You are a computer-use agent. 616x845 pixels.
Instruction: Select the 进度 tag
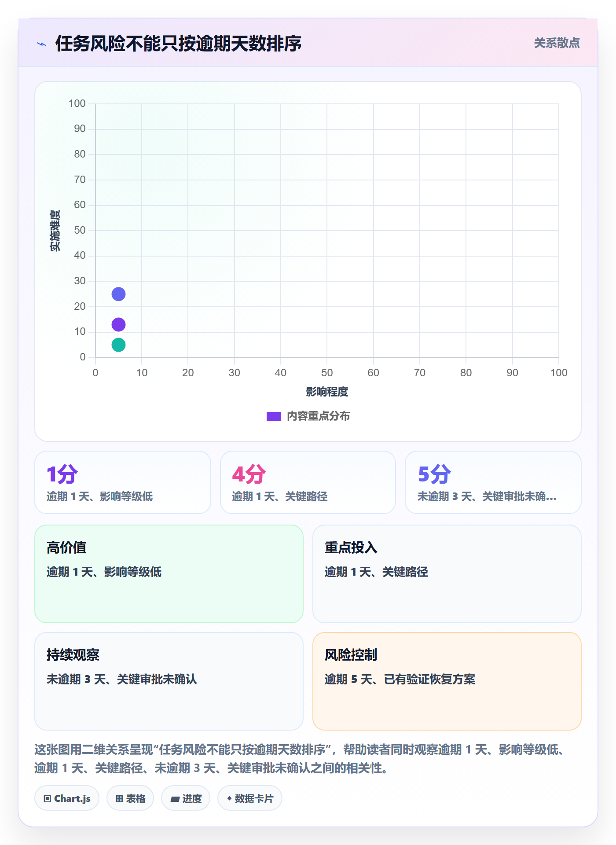coord(186,798)
